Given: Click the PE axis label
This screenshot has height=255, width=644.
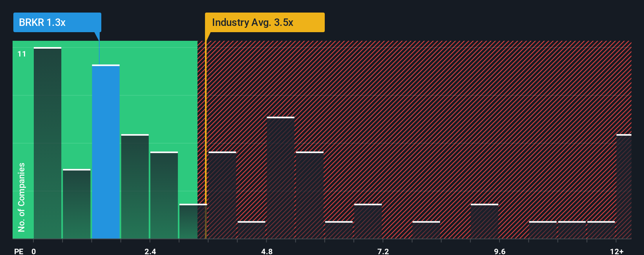Looking at the screenshot, I should [19, 251].
